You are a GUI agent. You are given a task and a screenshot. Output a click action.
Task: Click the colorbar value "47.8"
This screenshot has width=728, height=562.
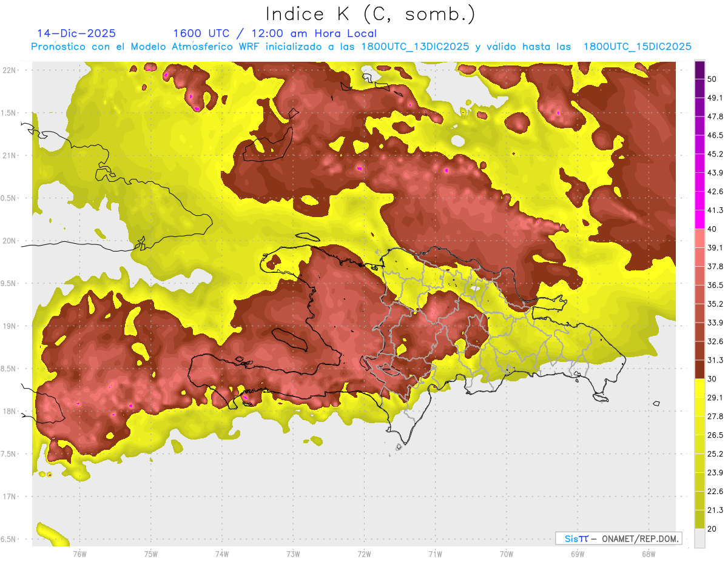coord(715,116)
